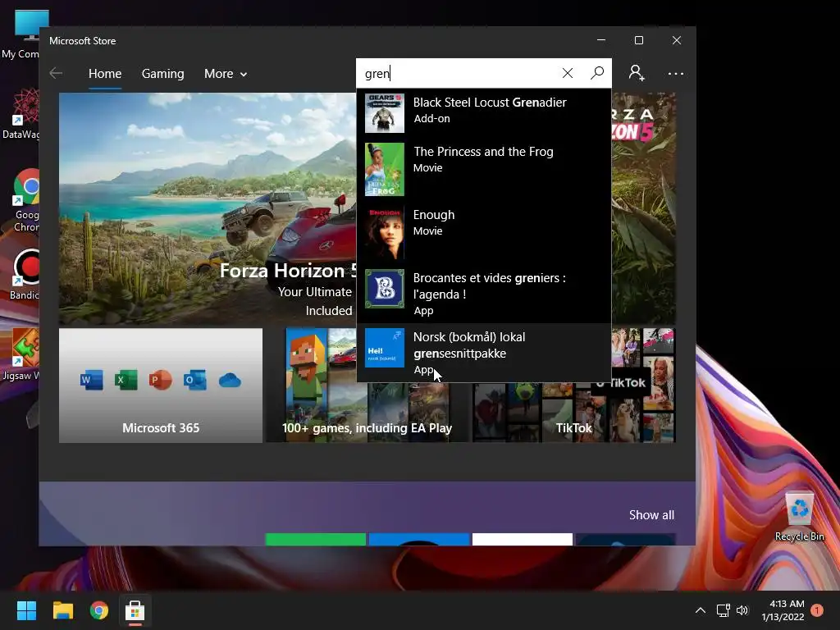Click the back arrow in Microsoft Store
Image resolution: width=840 pixels, height=630 pixels.
pyautogui.click(x=56, y=73)
